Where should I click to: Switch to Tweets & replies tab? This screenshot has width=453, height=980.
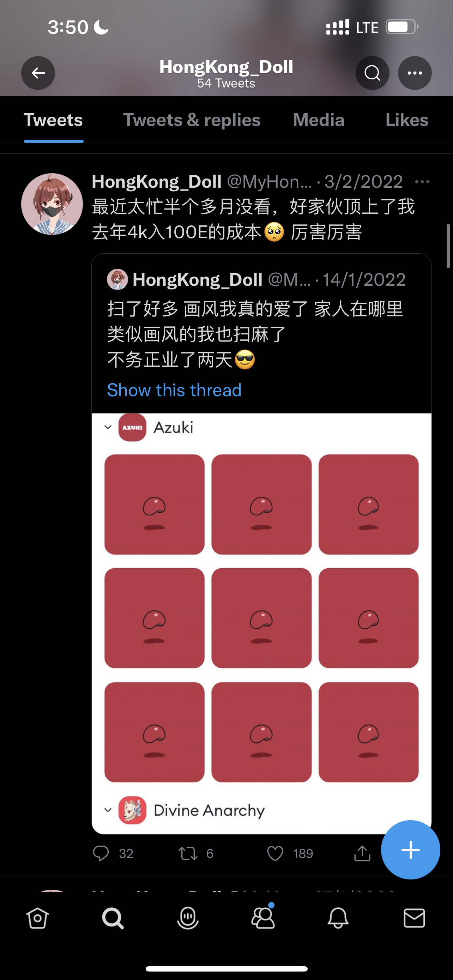[192, 120]
